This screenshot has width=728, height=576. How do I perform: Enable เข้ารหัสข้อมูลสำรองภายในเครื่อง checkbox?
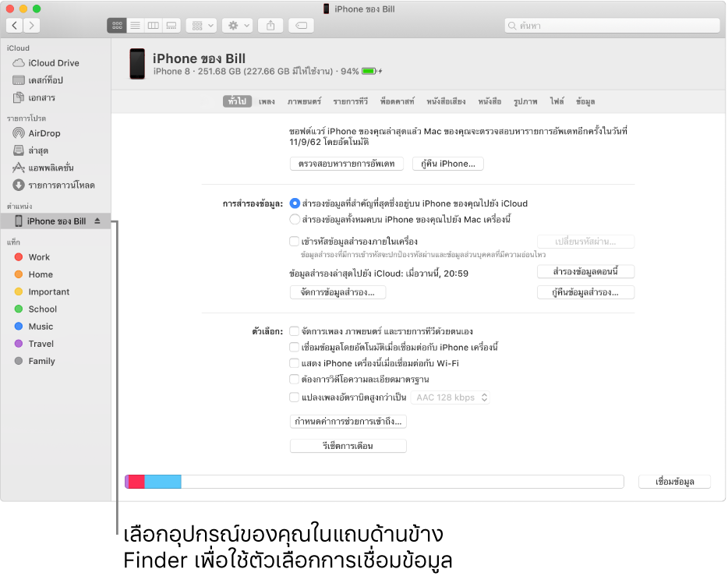294,242
